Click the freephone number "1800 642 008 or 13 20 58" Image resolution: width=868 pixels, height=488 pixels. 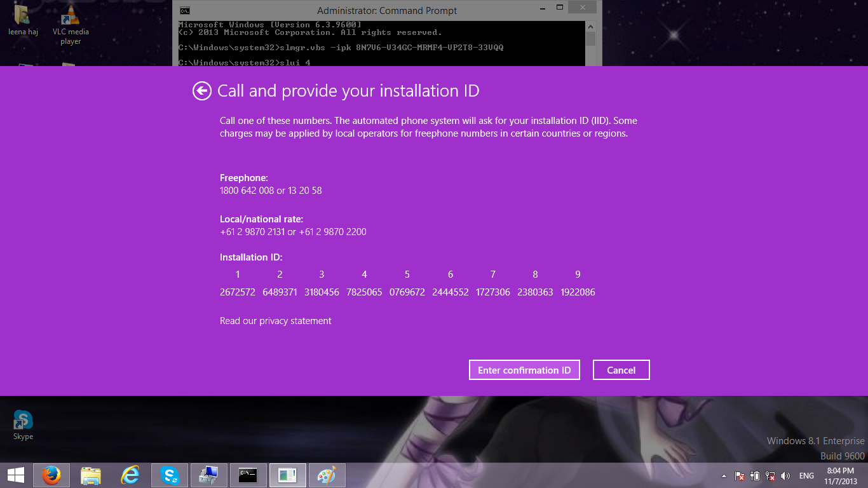[271, 191]
